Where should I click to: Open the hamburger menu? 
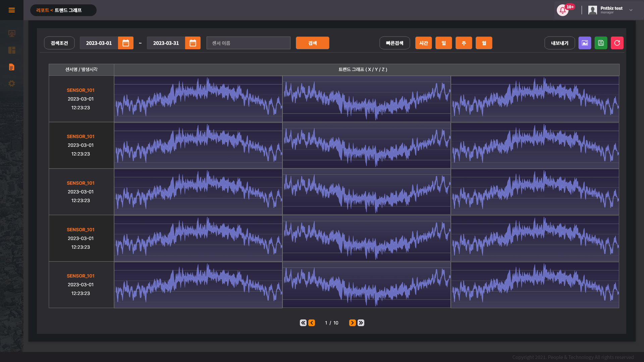pos(12,10)
